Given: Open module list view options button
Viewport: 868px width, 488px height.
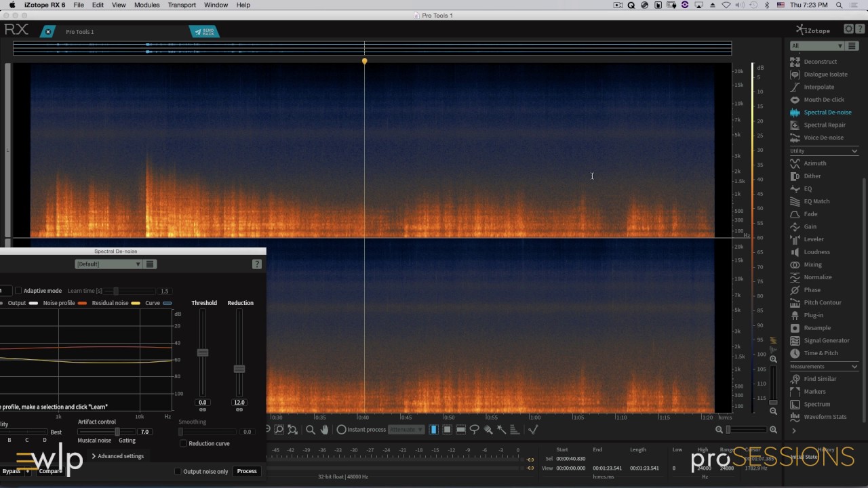Looking at the screenshot, I should (852, 46).
